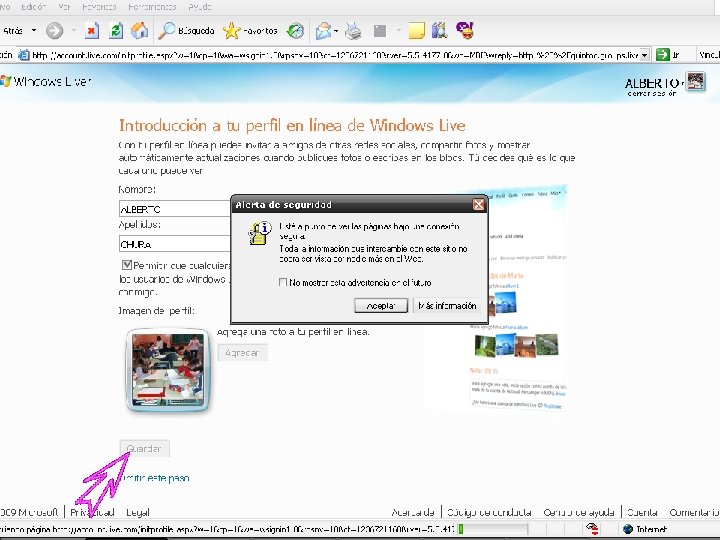Click Internet zone globe in status bar
This screenshot has width=720, height=540.
coord(628,529)
